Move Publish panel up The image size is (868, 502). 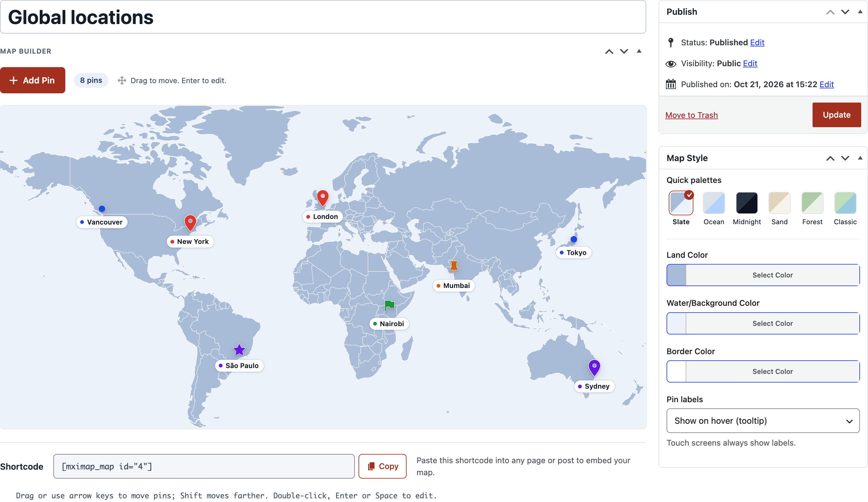tap(830, 12)
